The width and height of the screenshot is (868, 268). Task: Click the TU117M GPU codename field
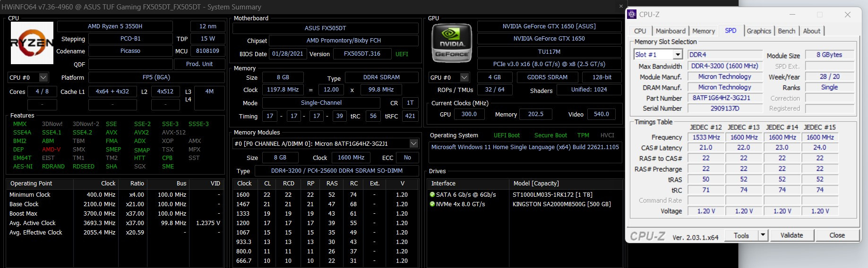pos(549,52)
